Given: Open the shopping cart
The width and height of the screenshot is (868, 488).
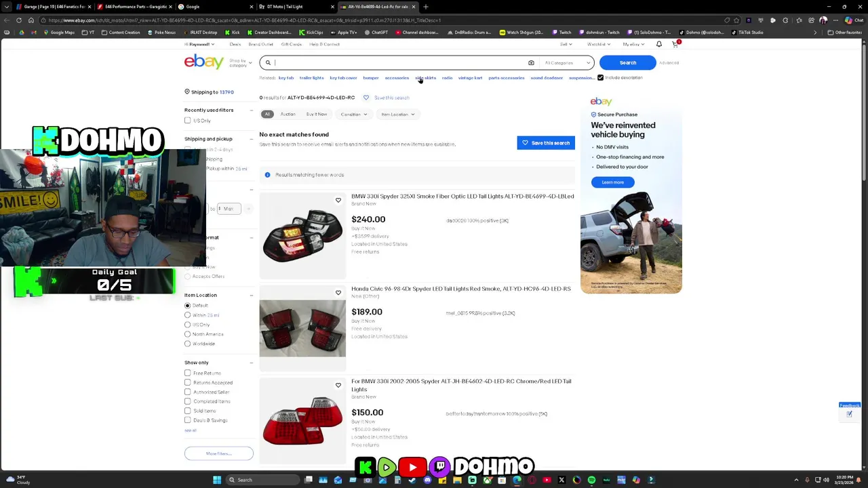Looking at the screenshot, I should pos(675,44).
